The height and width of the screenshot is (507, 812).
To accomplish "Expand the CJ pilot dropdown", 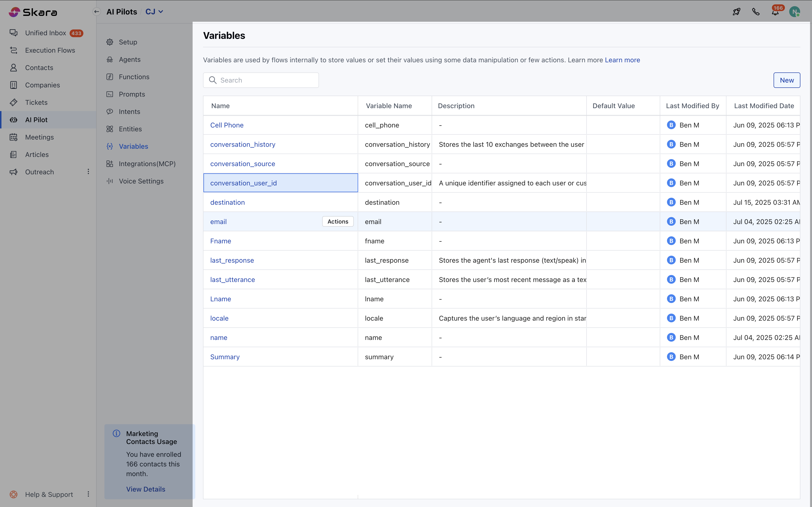I will [154, 12].
